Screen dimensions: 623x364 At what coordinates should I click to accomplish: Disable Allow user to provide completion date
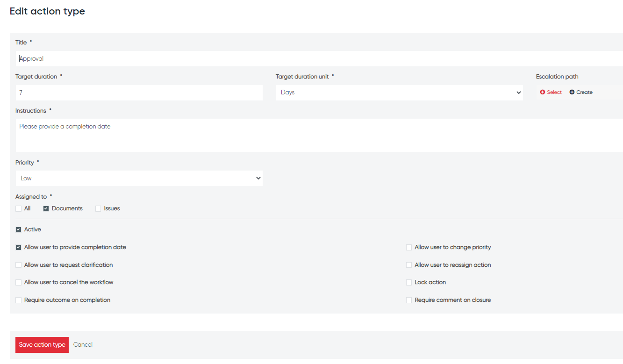[x=19, y=248]
